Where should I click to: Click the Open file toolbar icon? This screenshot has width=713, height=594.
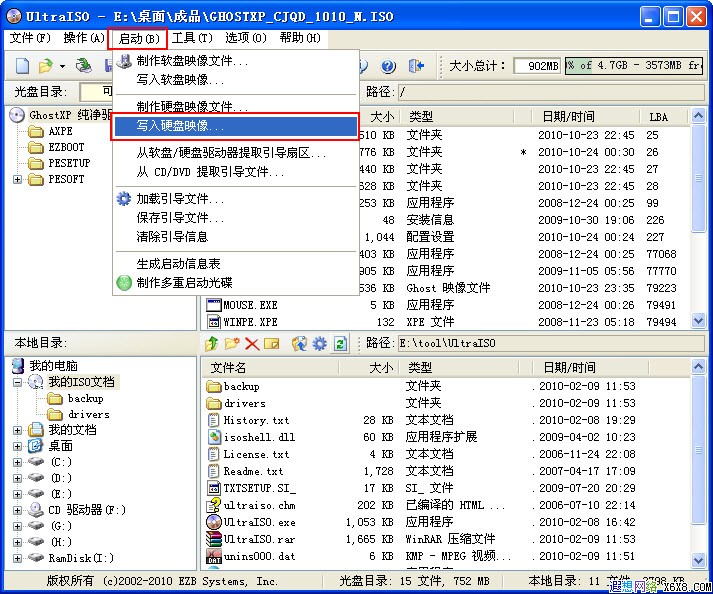point(46,66)
